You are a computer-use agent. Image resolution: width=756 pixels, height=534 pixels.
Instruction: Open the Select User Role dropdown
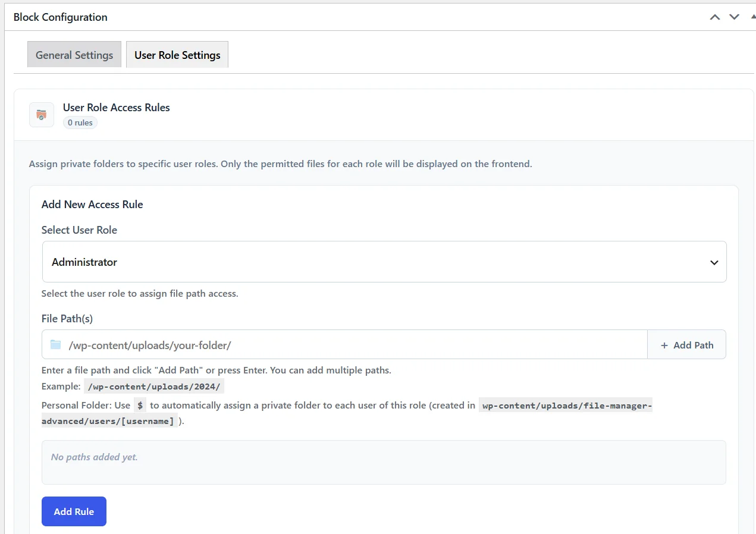[384, 262]
